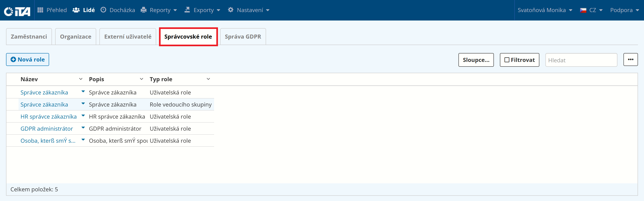Screen dimensions: 644x201
Task: Click the Exporty download icon
Action: click(187, 10)
